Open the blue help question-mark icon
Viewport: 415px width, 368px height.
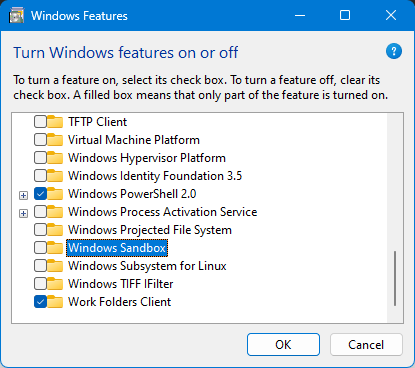coord(394,51)
